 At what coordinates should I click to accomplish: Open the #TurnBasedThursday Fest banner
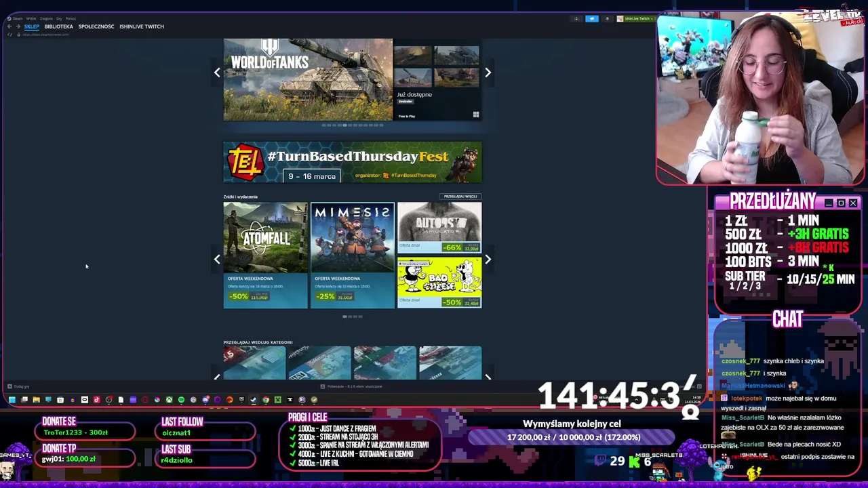pos(353,162)
